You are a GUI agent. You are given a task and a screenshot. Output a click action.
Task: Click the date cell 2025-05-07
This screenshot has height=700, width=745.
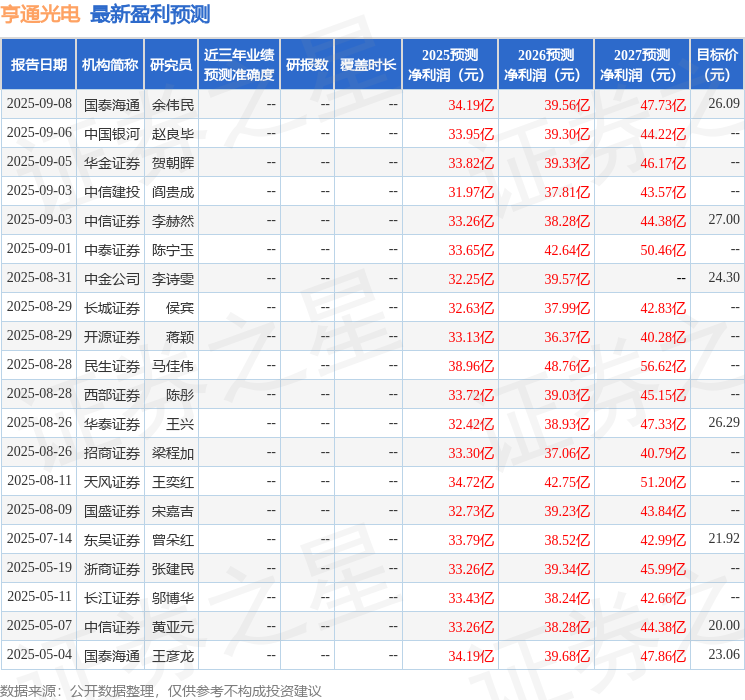[39, 625]
